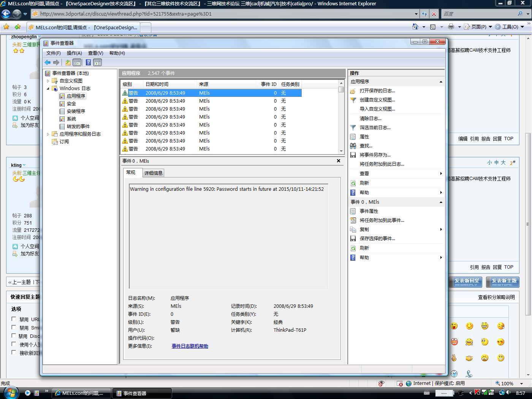
Task: Open the 查看(V) menu
Action: click(x=96, y=53)
